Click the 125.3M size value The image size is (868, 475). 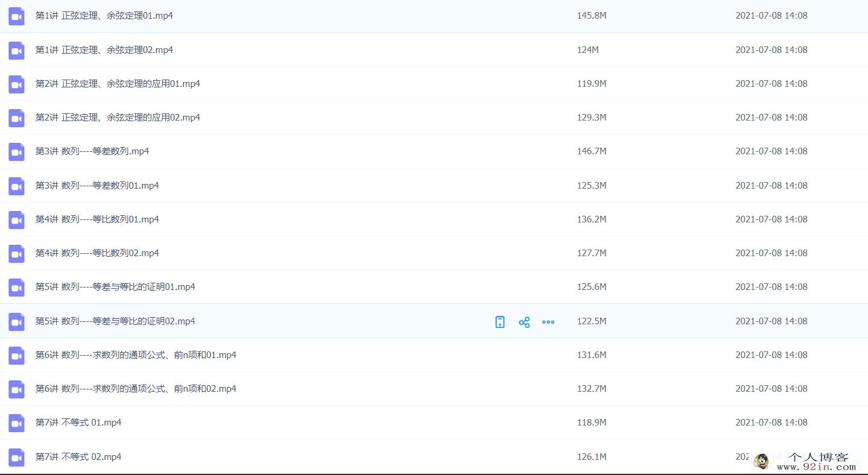click(592, 185)
